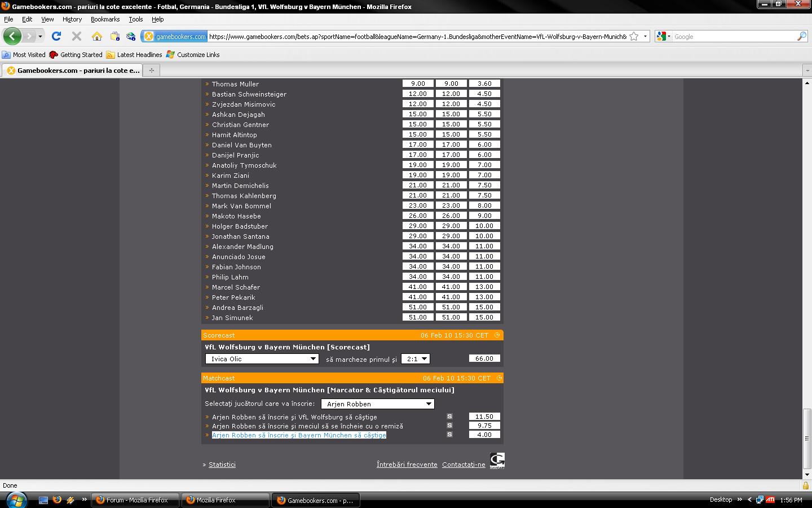
Task: Click the ATI tray icon
Action: click(x=770, y=500)
